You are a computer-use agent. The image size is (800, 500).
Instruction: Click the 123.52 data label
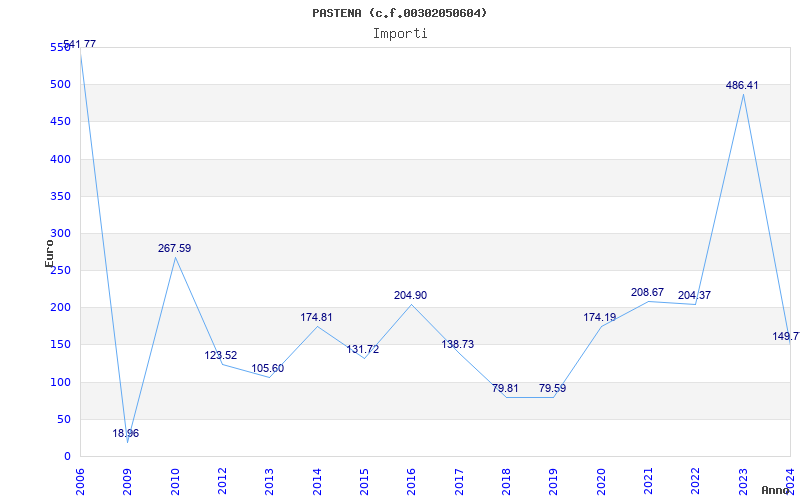[x=221, y=356]
